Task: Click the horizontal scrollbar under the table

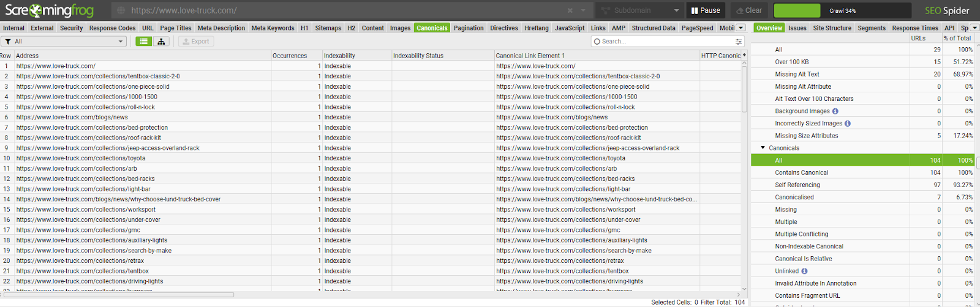Action: (x=118, y=294)
